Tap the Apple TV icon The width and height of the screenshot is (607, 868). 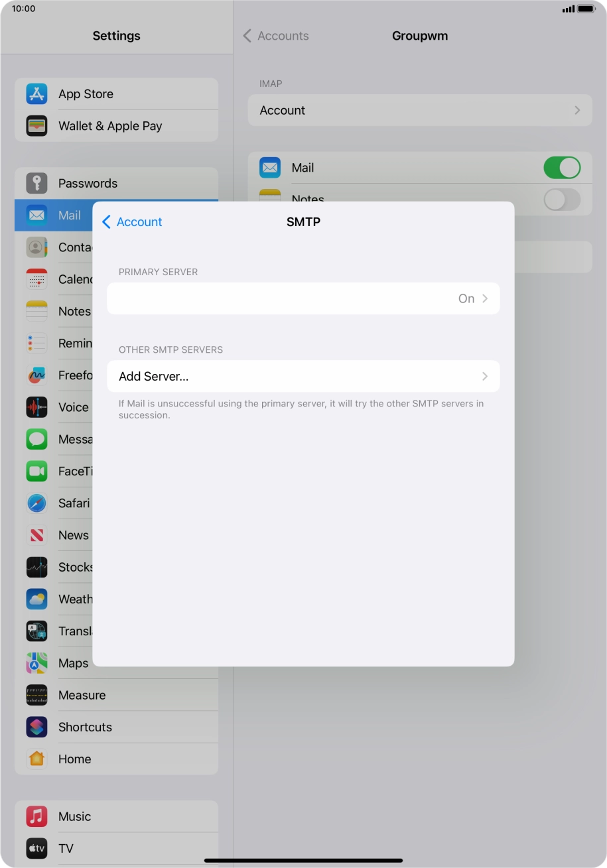(x=36, y=849)
